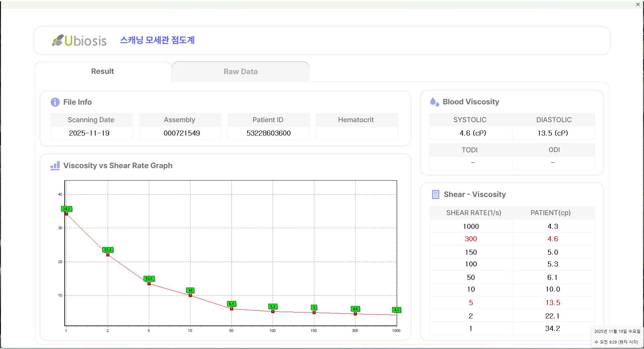Click the Blood Viscosity droplet icon

[434, 102]
